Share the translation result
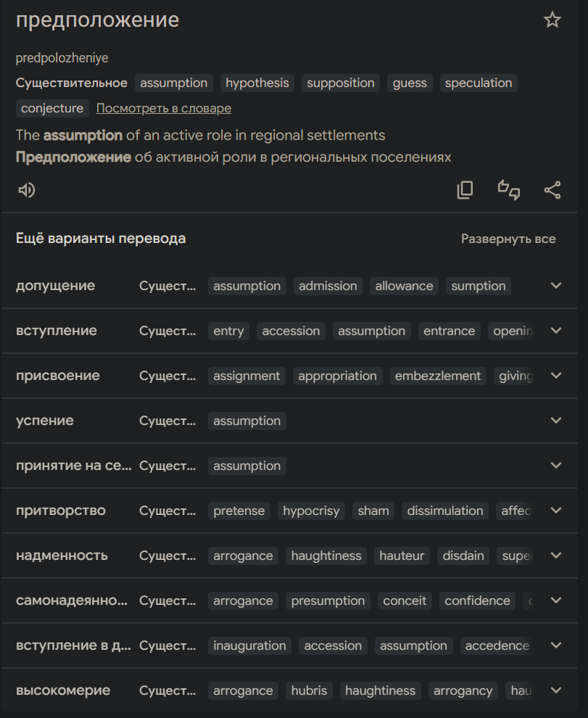Viewport: 588px width, 718px height. tap(552, 190)
